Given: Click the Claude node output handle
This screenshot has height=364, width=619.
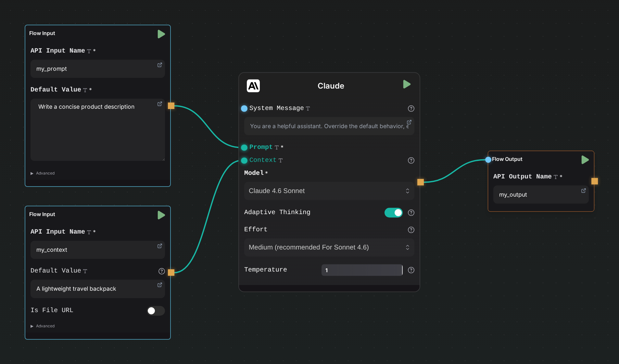Looking at the screenshot, I should point(421,182).
